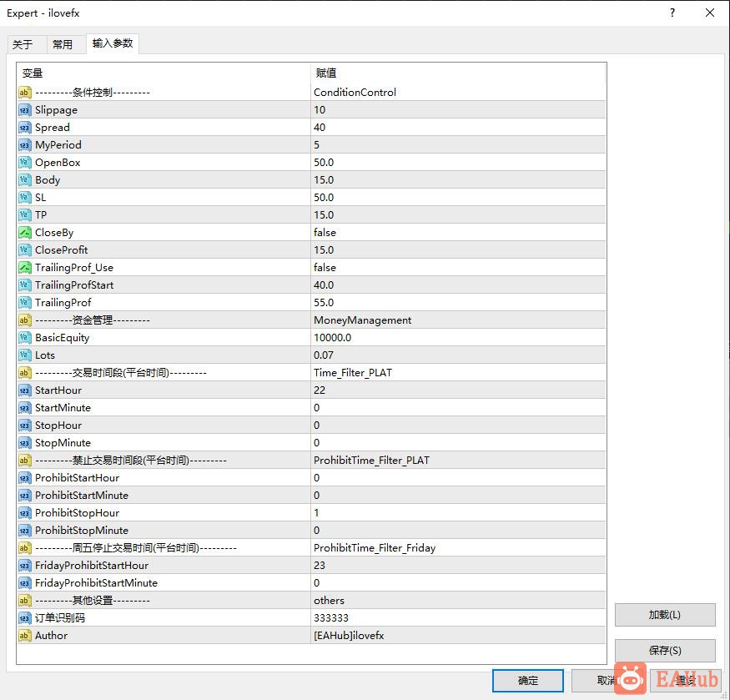Click the double-type icon beside BasicEquity
This screenshot has height=700, width=730.
click(x=25, y=338)
